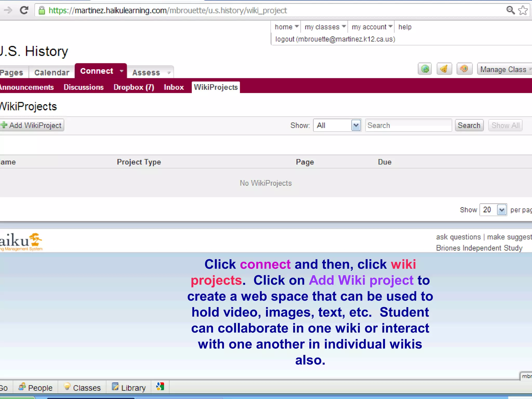532x399 pixels.
Task: Click the browser forward arrow
Action: tap(8, 10)
